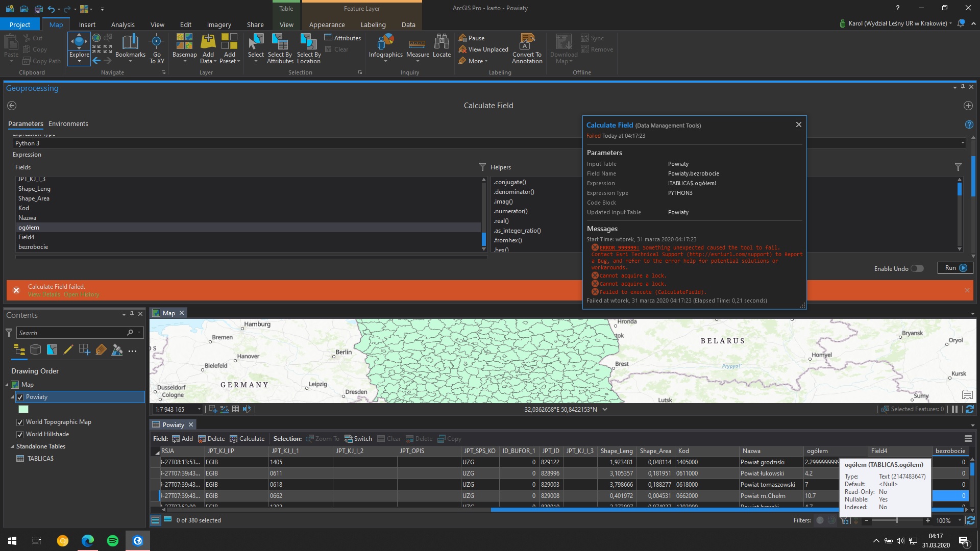Expand the Explore tool dropdown arrow
This screenshot has width=980, height=551.
pos(79,61)
